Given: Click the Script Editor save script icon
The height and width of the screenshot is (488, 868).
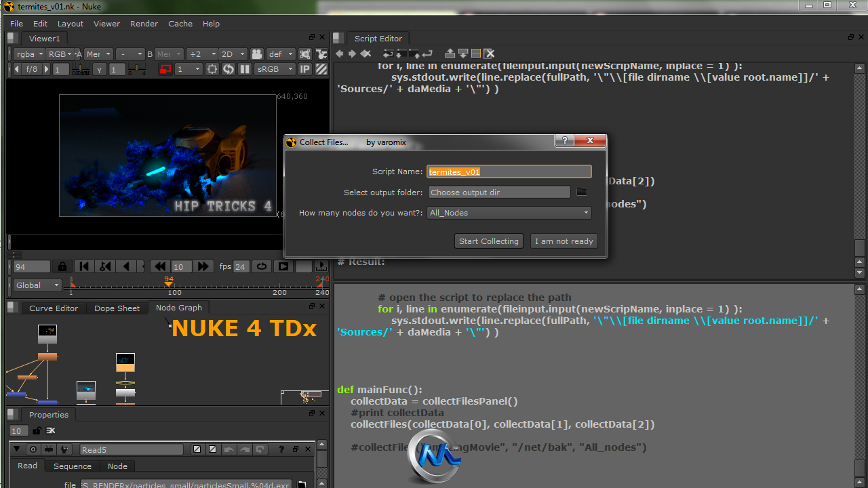Looking at the screenshot, I should click(414, 54).
